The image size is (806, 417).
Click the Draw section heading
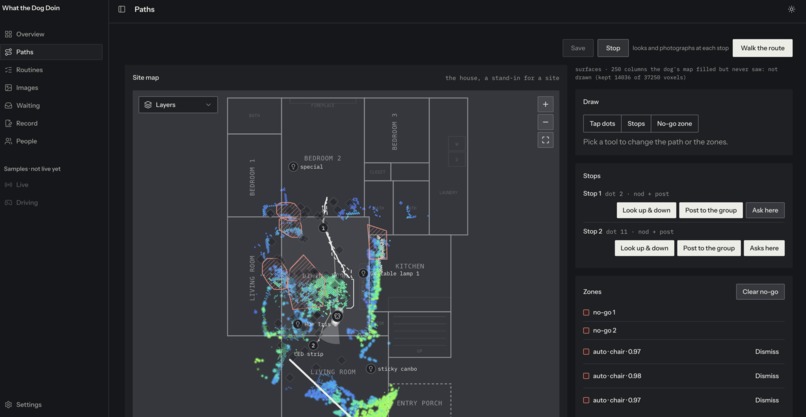pyautogui.click(x=591, y=102)
